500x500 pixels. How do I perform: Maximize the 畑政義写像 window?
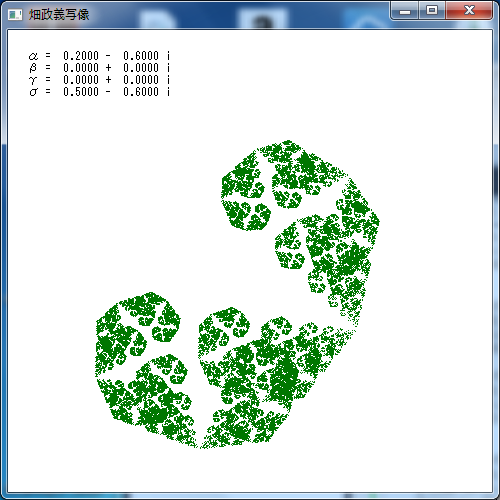pyautogui.click(x=432, y=10)
